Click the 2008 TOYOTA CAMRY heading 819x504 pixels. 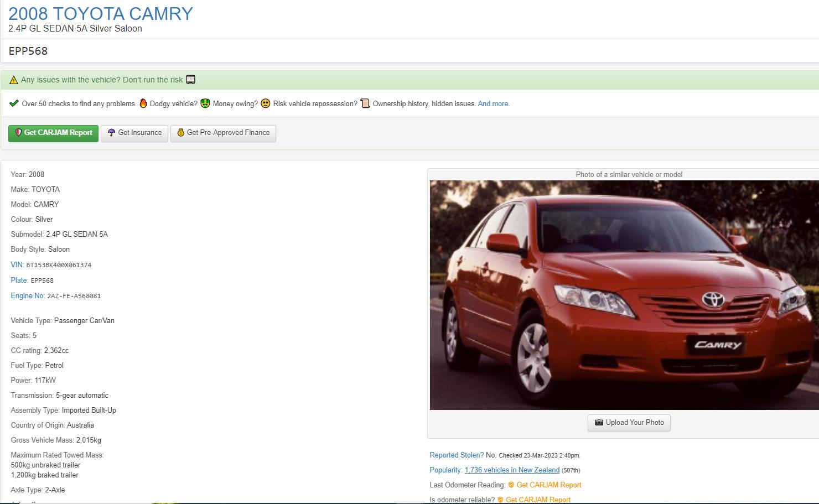point(101,13)
